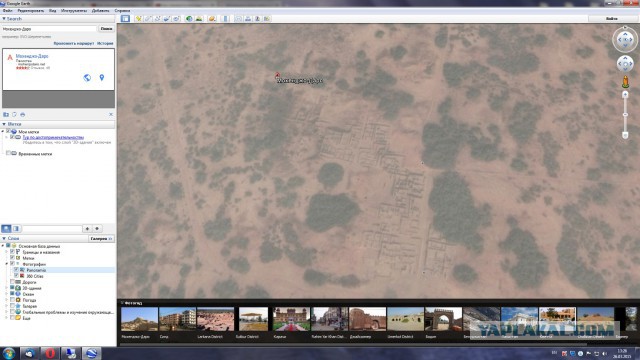Click the move joystick control
The width and height of the screenshot is (640, 360).
625,64
